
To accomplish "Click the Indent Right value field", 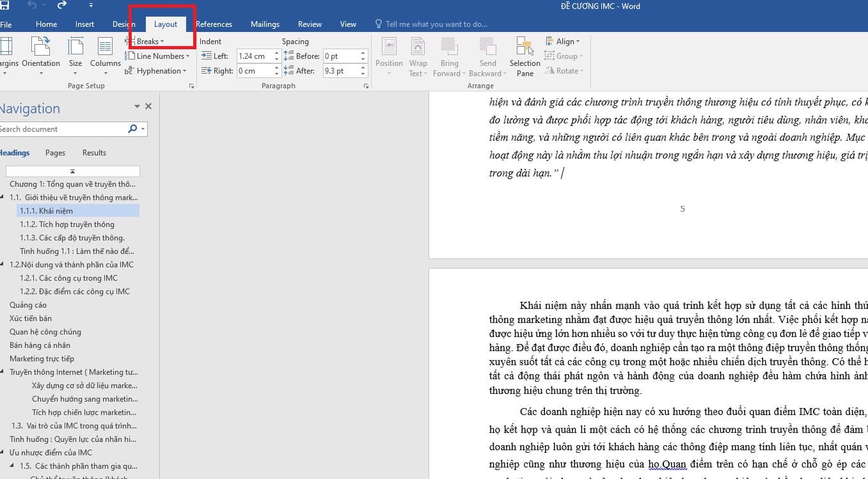I will (255, 71).
